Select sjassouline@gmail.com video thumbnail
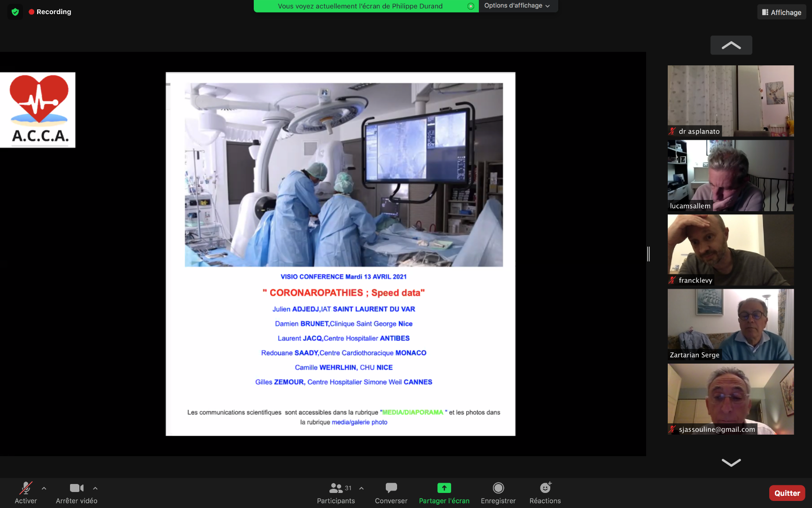Screen dimensions: 812x508 pyautogui.click(x=731, y=399)
